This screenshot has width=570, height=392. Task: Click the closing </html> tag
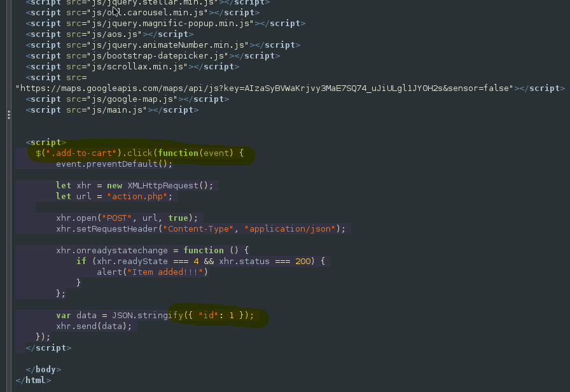tap(34, 381)
